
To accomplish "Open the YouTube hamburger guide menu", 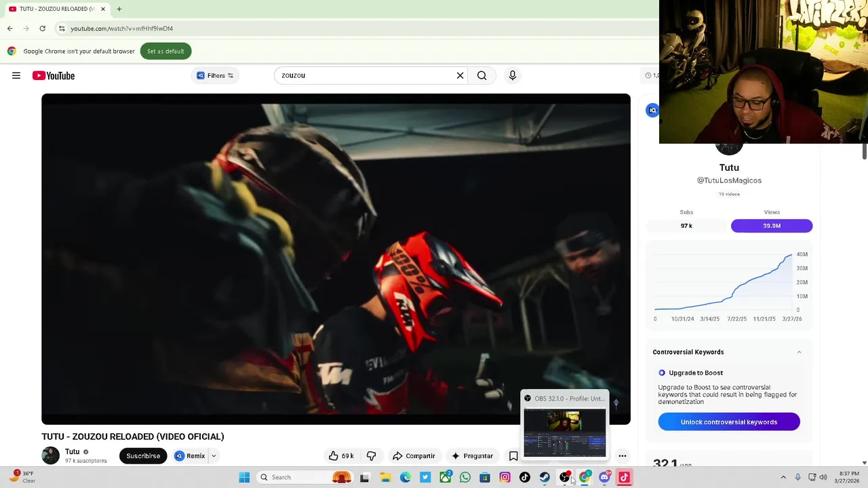I will 16,75.
